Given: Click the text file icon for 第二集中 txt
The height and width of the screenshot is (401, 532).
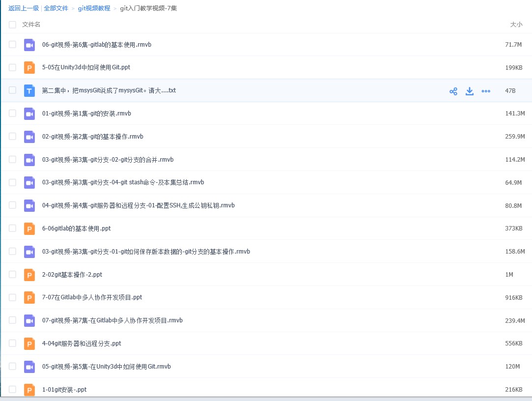Looking at the screenshot, I should point(29,90).
